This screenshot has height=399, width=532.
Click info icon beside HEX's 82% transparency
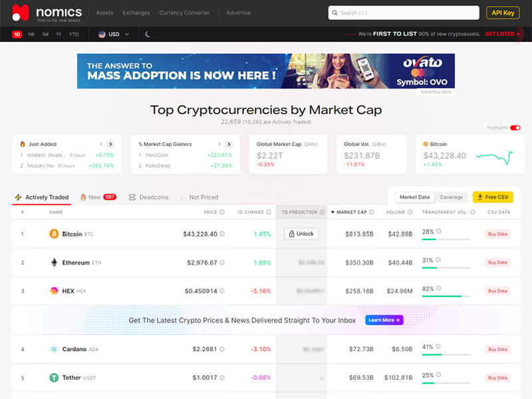click(x=438, y=288)
